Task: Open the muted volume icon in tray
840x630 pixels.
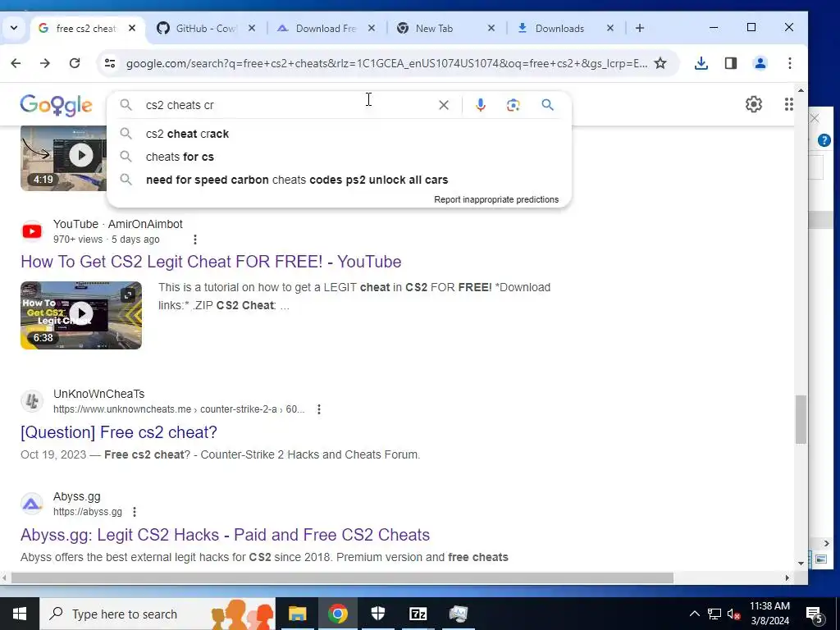Action: click(733, 614)
